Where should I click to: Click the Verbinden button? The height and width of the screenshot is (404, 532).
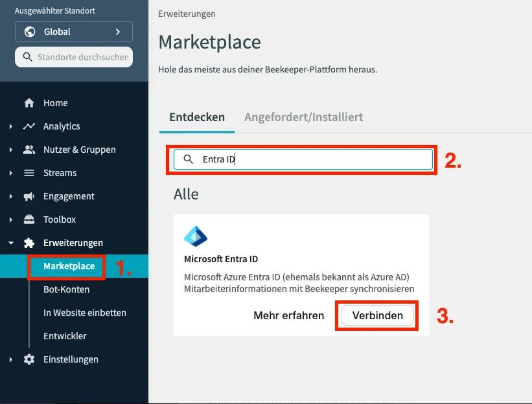pos(378,315)
